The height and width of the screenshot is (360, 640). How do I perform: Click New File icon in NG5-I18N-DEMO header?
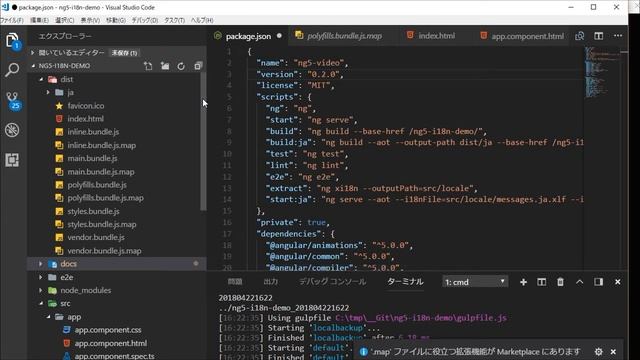point(148,66)
